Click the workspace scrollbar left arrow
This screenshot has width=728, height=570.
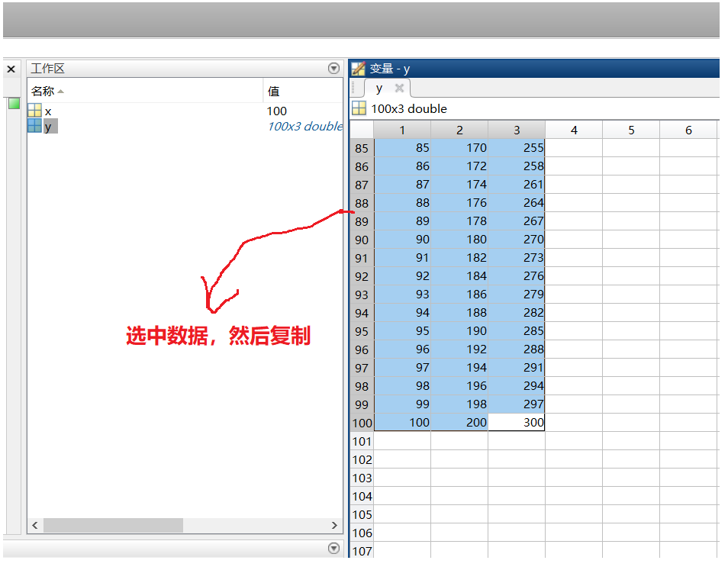click(35, 525)
